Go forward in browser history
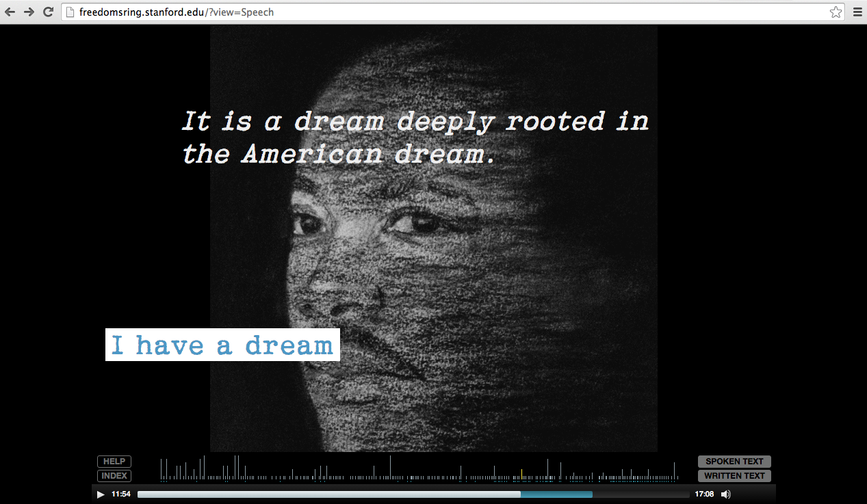This screenshot has height=504, width=867. click(x=29, y=12)
